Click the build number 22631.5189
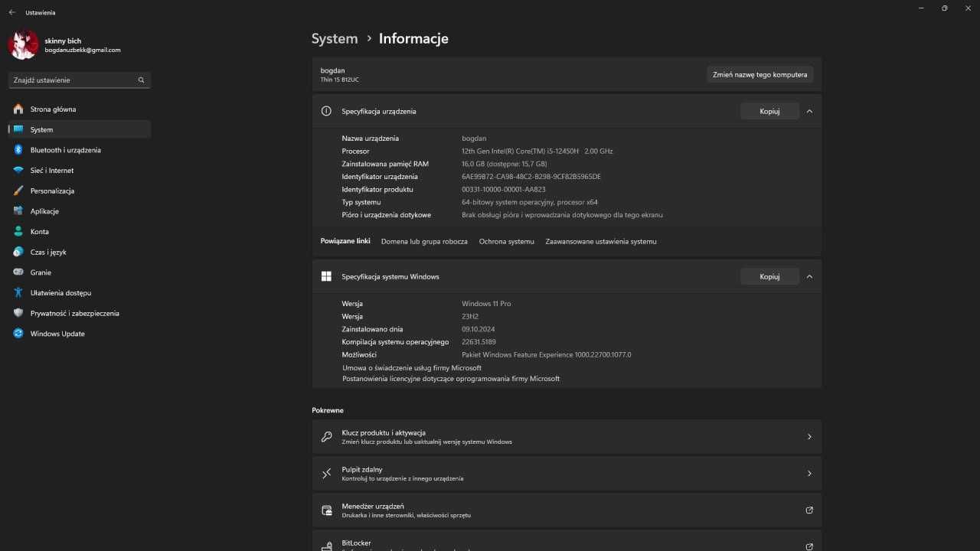The width and height of the screenshot is (980, 551). point(479,342)
